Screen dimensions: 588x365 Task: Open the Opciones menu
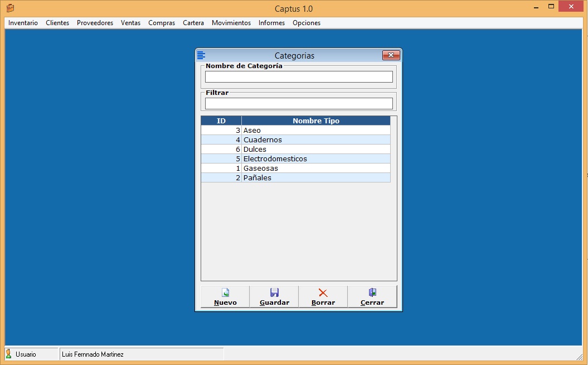[x=307, y=23]
